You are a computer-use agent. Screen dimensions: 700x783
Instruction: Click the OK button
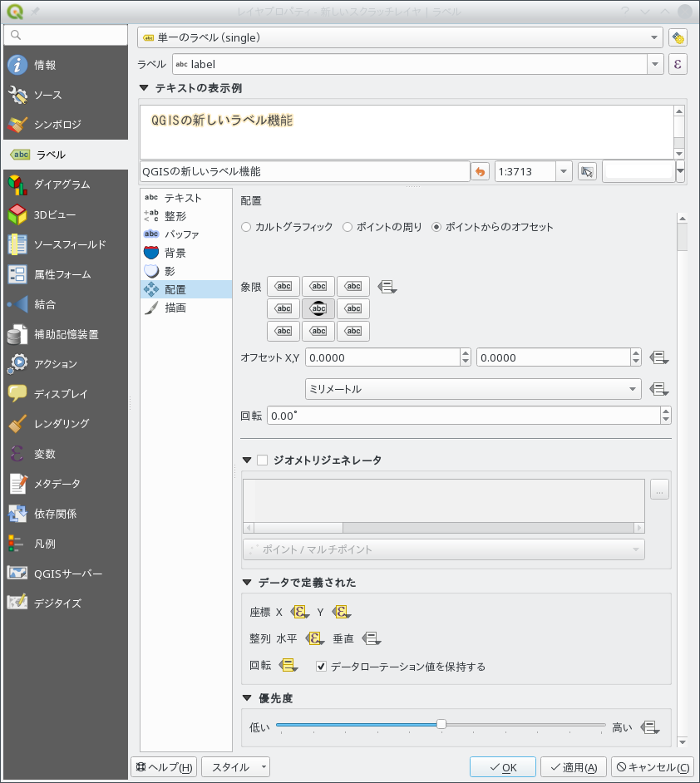503,767
